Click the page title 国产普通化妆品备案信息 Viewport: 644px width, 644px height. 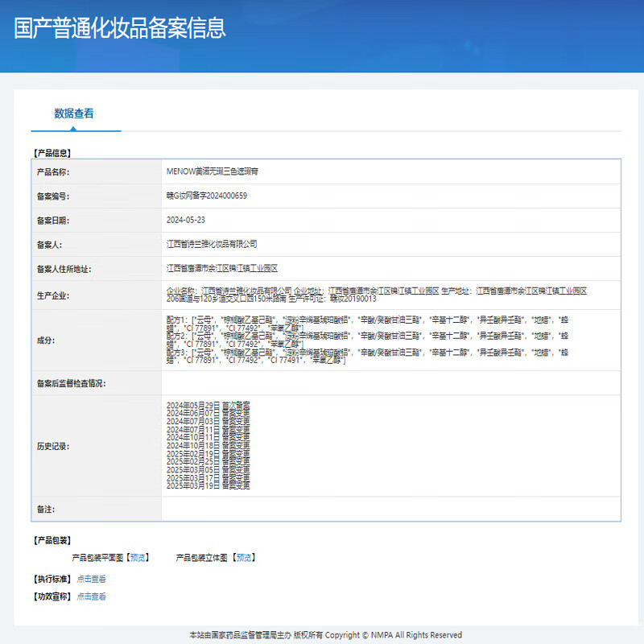click(x=120, y=27)
